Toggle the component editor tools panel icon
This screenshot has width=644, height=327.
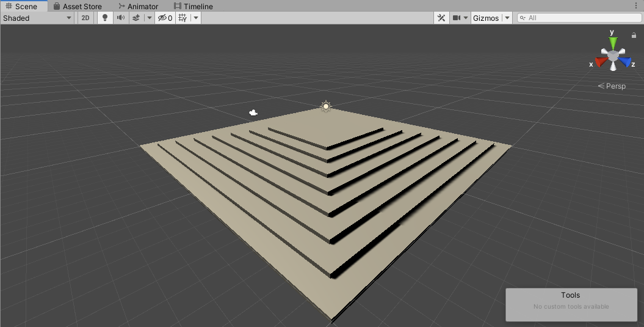(x=441, y=18)
